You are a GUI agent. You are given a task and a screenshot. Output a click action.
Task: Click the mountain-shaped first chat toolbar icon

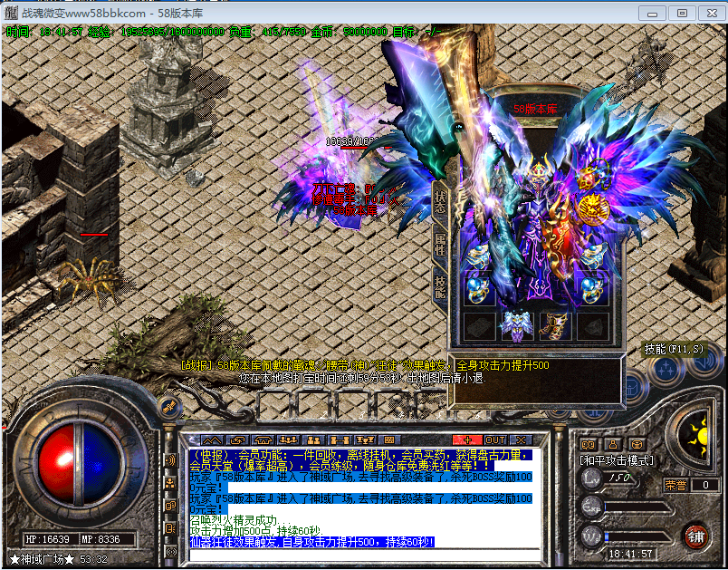211,440
